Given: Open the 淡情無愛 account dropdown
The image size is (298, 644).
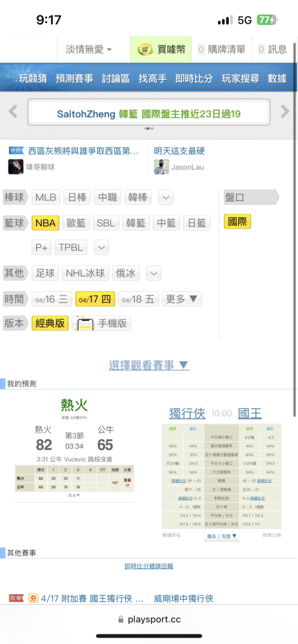Looking at the screenshot, I should pyautogui.click(x=89, y=50).
